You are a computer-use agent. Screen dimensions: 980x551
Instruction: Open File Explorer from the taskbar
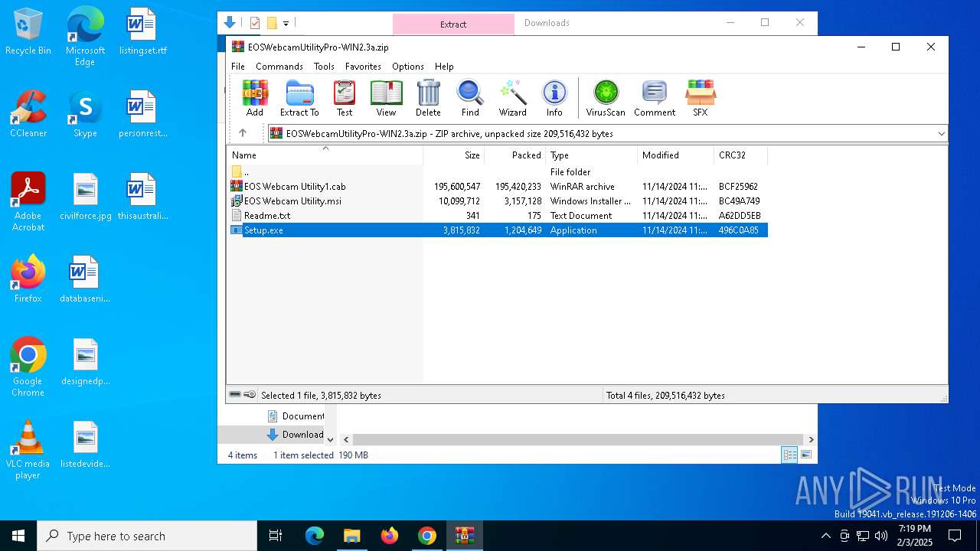pyautogui.click(x=351, y=536)
